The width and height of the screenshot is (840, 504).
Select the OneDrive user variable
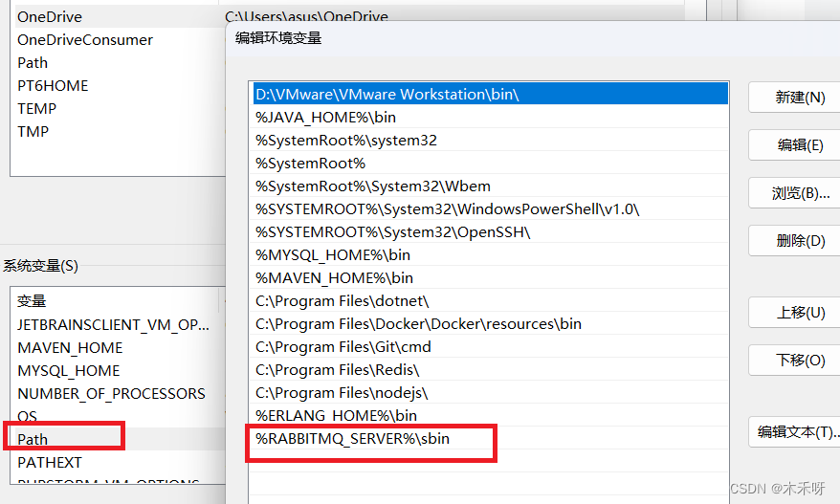tap(50, 16)
